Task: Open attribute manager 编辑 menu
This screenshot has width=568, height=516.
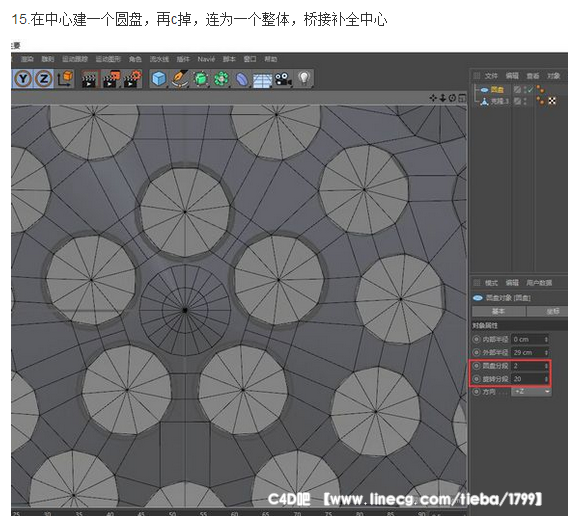Action: (x=512, y=283)
